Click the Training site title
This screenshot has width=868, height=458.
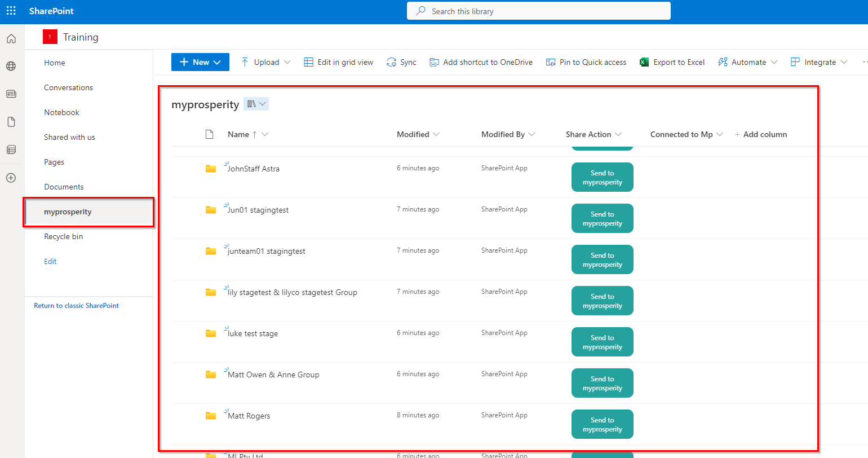(81, 37)
